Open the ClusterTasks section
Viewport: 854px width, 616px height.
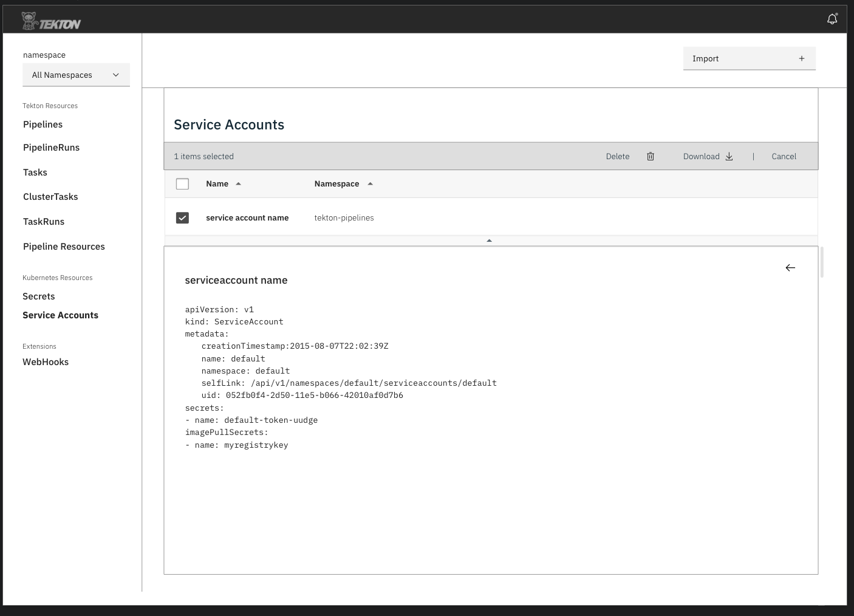click(x=50, y=196)
